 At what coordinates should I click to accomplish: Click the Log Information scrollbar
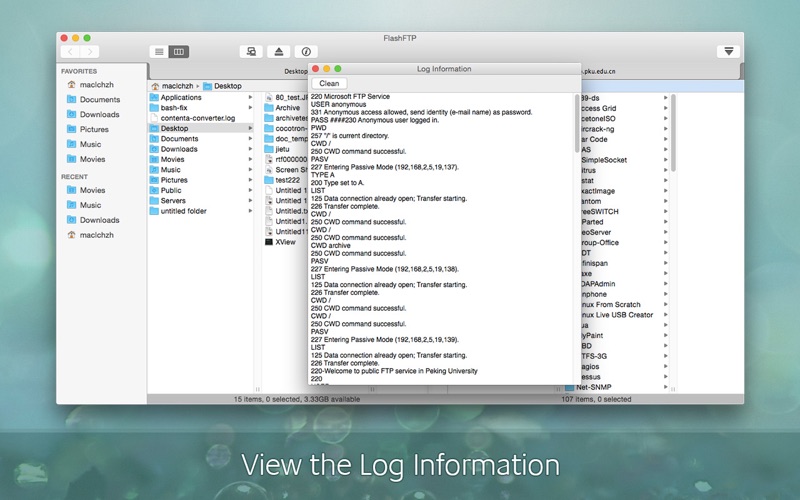pos(578,123)
